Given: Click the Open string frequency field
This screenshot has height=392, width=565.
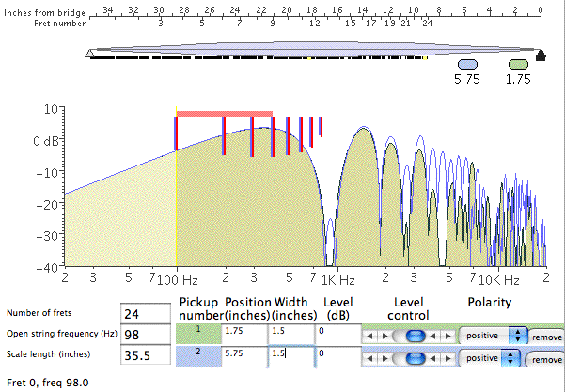Looking at the screenshot, I should click(x=147, y=335).
